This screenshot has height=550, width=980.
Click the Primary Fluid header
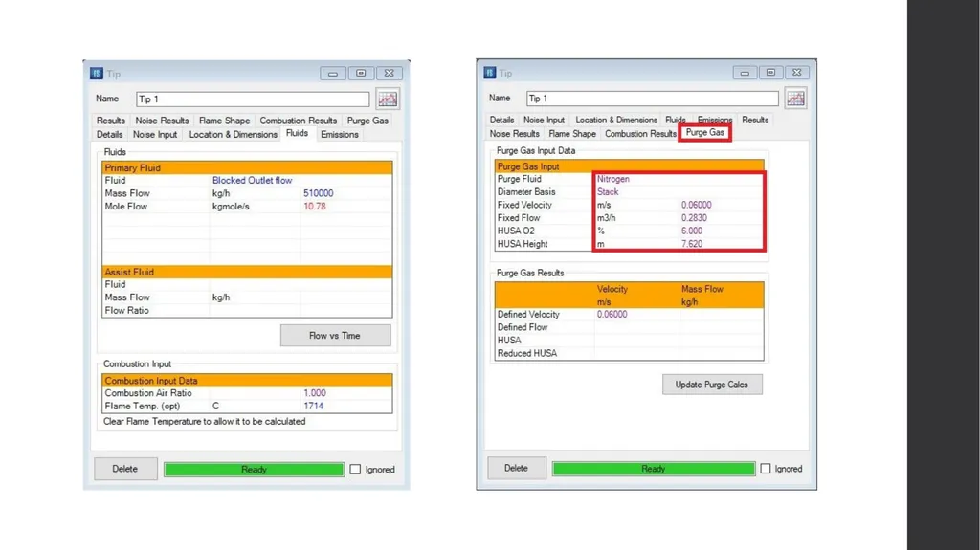click(247, 167)
